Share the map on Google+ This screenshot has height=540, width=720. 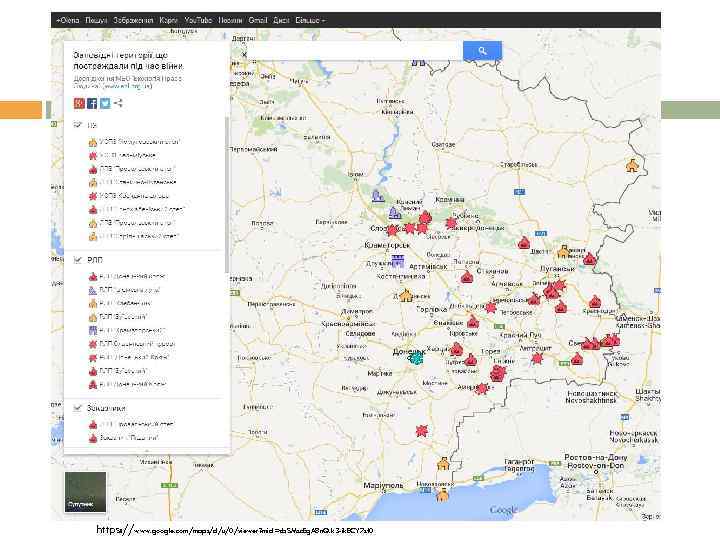click(x=79, y=103)
